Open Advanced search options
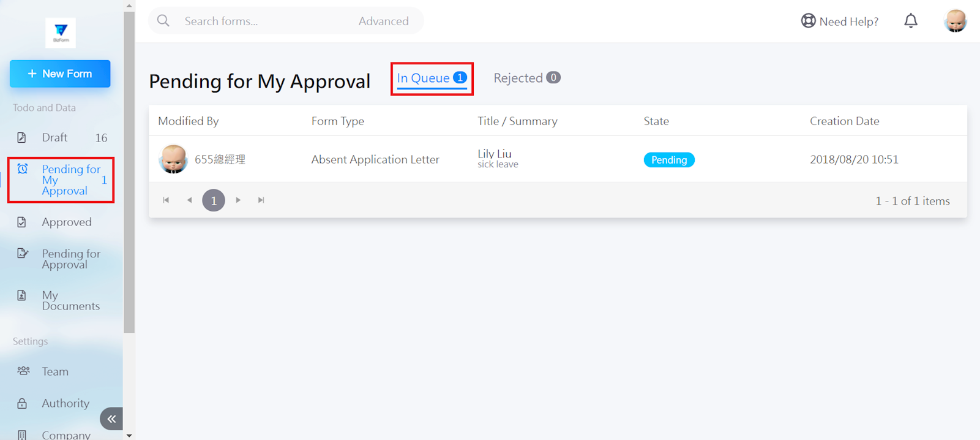The height and width of the screenshot is (440, 980). (x=384, y=21)
